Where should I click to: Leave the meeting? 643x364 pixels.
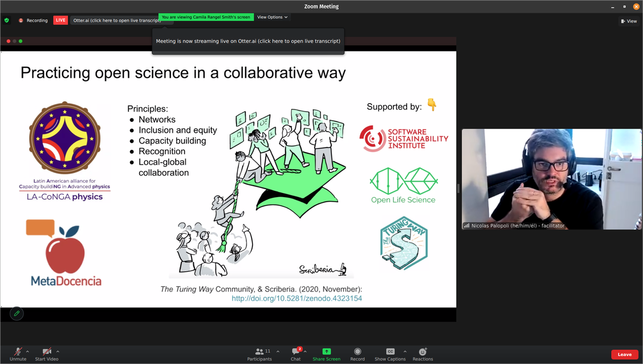pyautogui.click(x=624, y=354)
